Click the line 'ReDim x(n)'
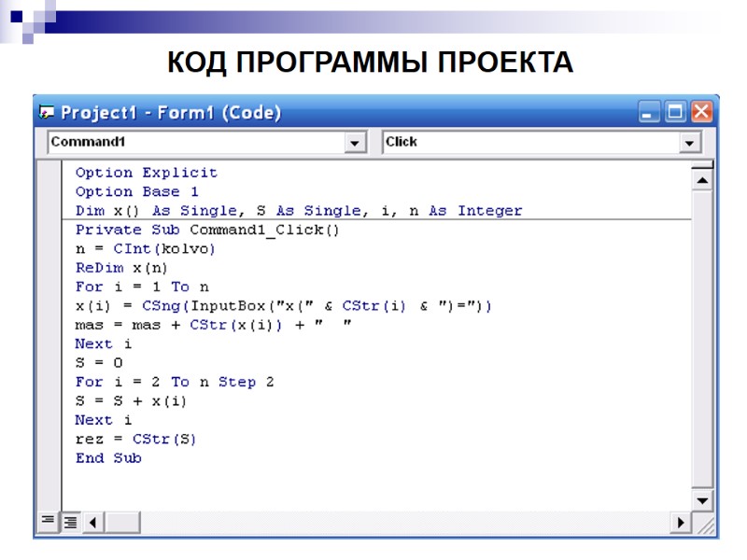Image resolution: width=747 pixels, height=560 pixels. [x=121, y=268]
